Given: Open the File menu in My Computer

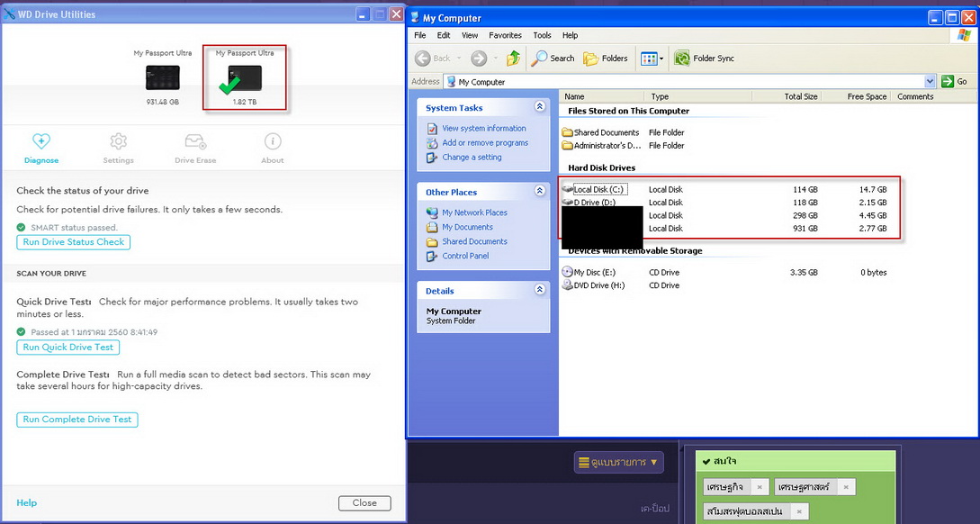Looking at the screenshot, I should point(420,36).
